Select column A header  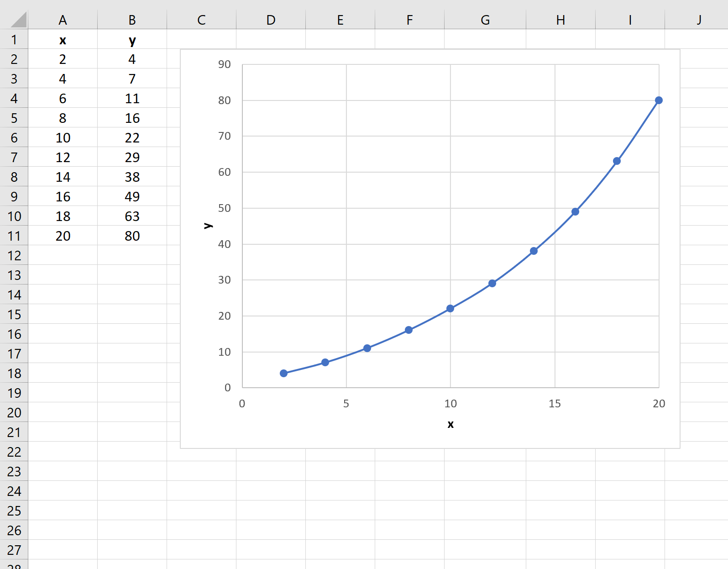point(63,20)
